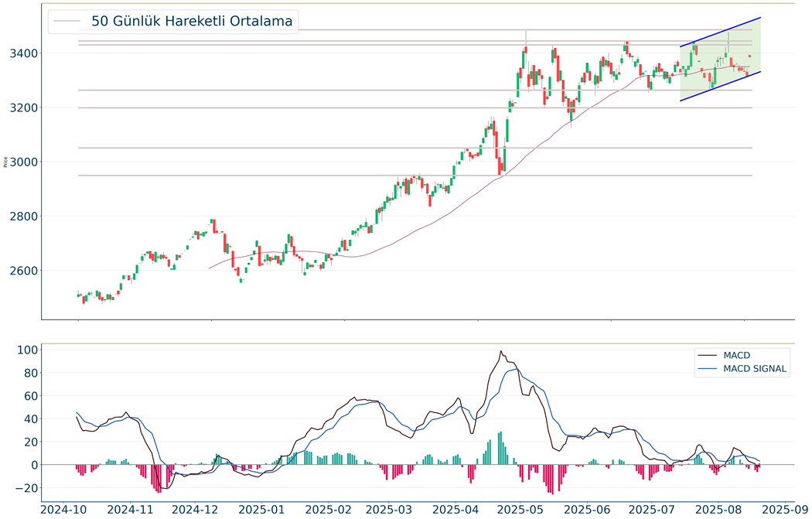The image size is (812, 519).
Task: Click the 2025-08 date label
Action: tap(718, 510)
